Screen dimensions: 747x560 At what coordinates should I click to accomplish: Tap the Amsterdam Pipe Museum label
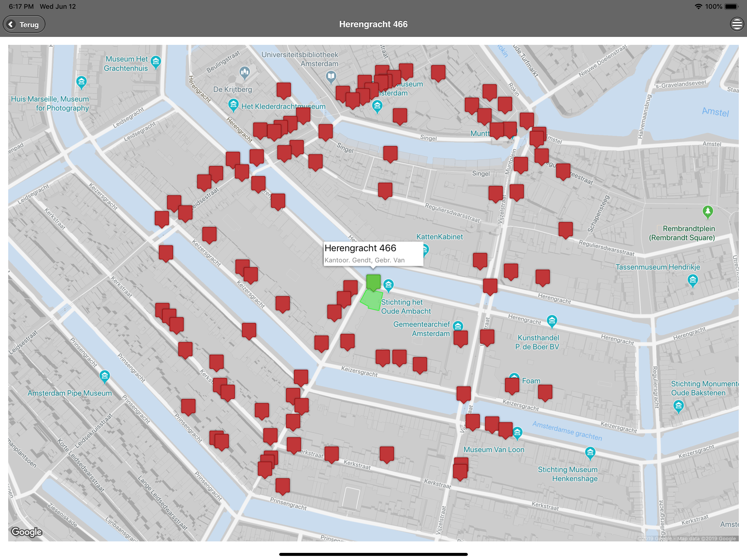pos(69,393)
